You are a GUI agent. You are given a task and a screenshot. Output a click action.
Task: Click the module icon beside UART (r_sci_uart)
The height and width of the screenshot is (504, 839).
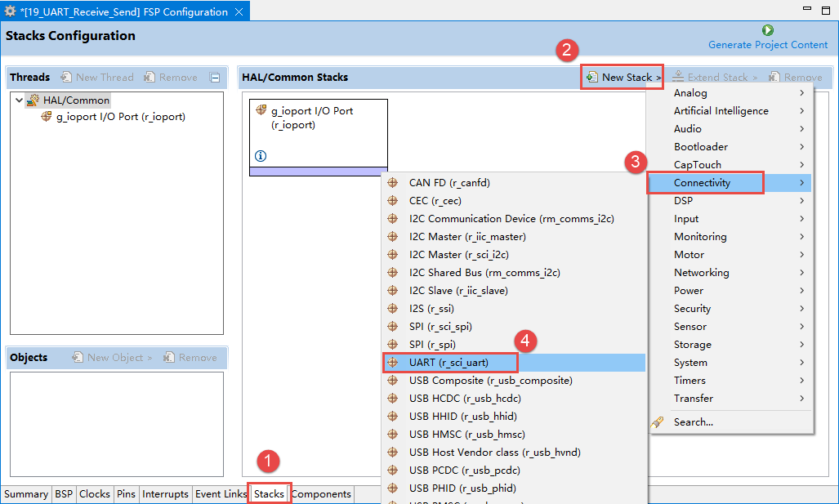[x=393, y=362]
